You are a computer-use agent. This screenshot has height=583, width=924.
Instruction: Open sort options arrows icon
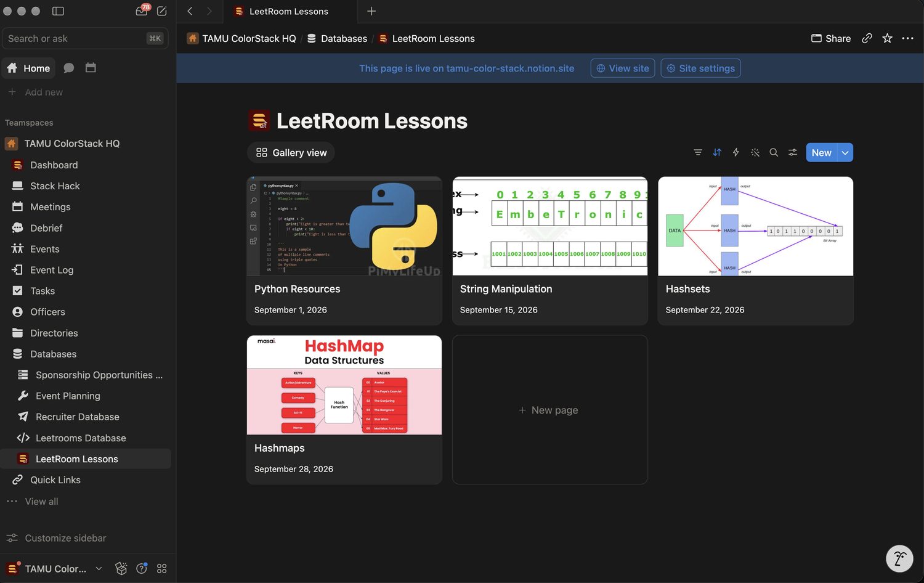[717, 152]
